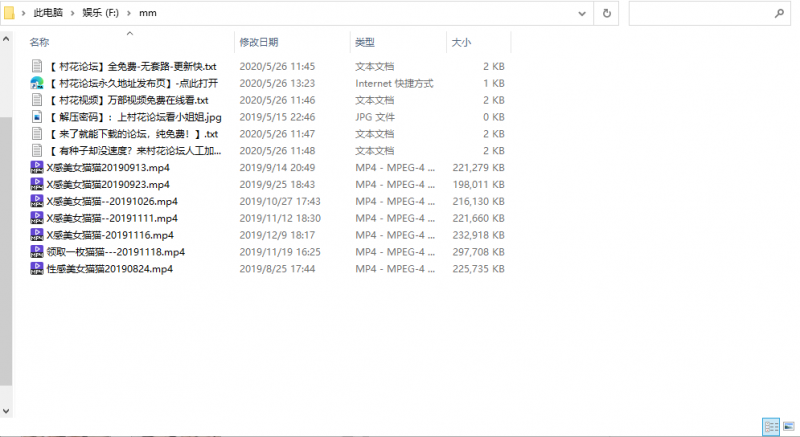Viewport: 800px width, 437px height.
Task: Click the magnifier icon in the search box
Action: pyautogui.click(x=779, y=13)
